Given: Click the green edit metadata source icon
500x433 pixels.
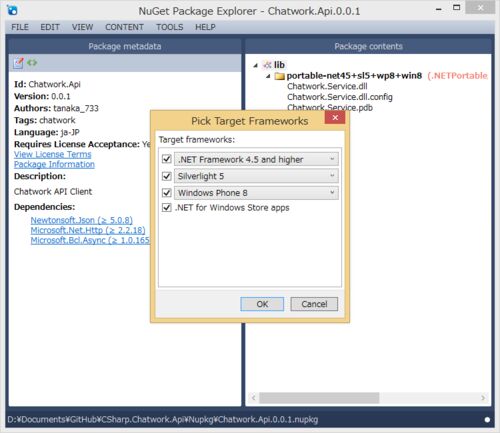Looking at the screenshot, I should (32, 62).
